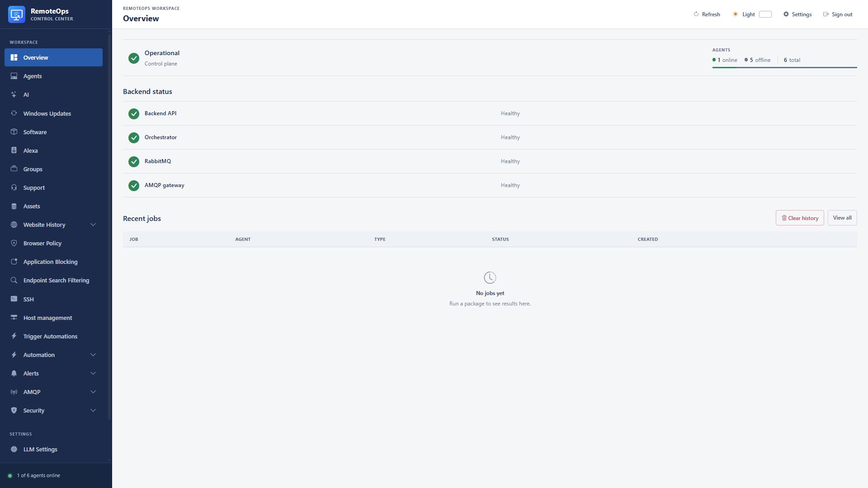
Task: Click the AMQP gateway Healthy label
Action: 510,185
